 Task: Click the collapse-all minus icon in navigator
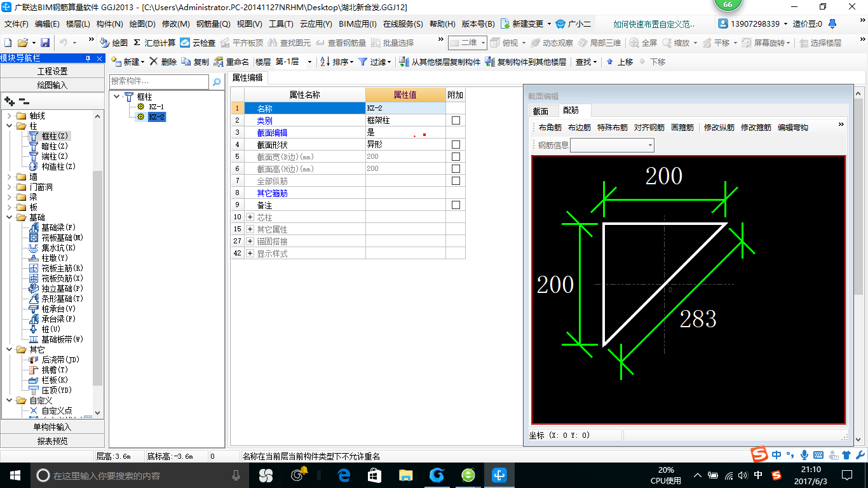click(24, 100)
